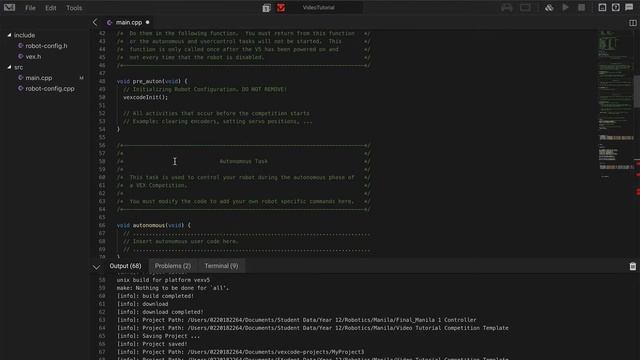This screenshot has height=360, width=640.
Task: Hide the file sidebar using back chevron
Action: point(95,22)
